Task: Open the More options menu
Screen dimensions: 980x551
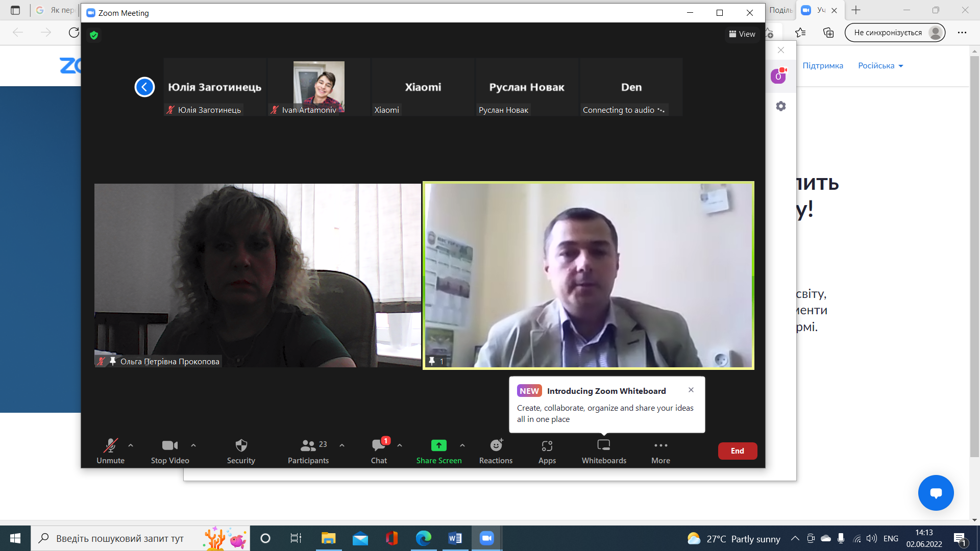Action: pos(660,451)
